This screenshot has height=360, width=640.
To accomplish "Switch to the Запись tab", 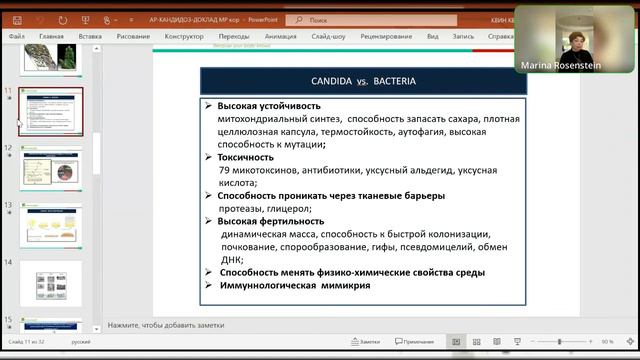I will 463,36.
